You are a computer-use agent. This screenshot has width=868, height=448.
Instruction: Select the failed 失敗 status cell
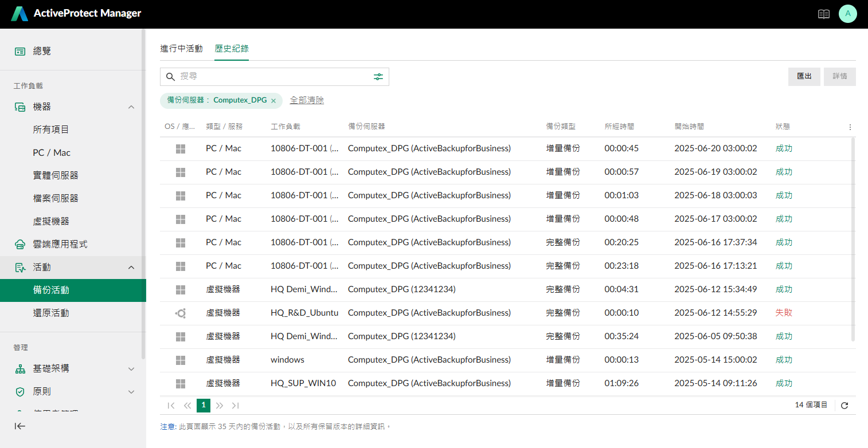(784, 313)
